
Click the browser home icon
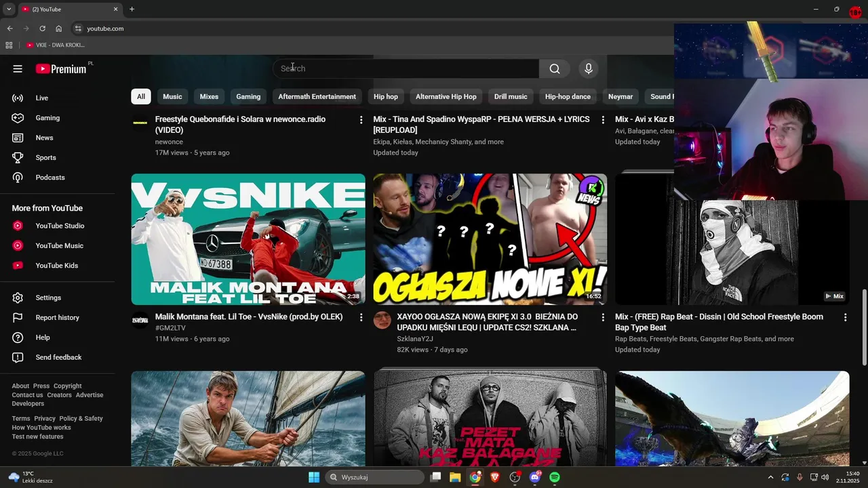click(x=58, y=28)
